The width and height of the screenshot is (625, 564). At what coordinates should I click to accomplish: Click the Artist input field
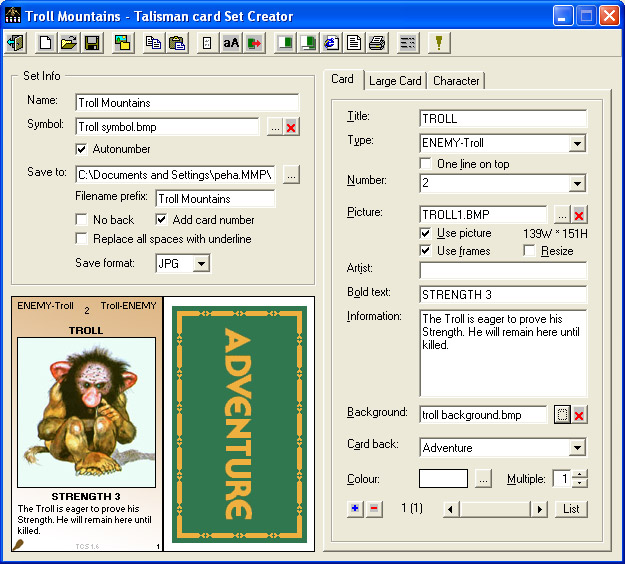tap(503, 271)
